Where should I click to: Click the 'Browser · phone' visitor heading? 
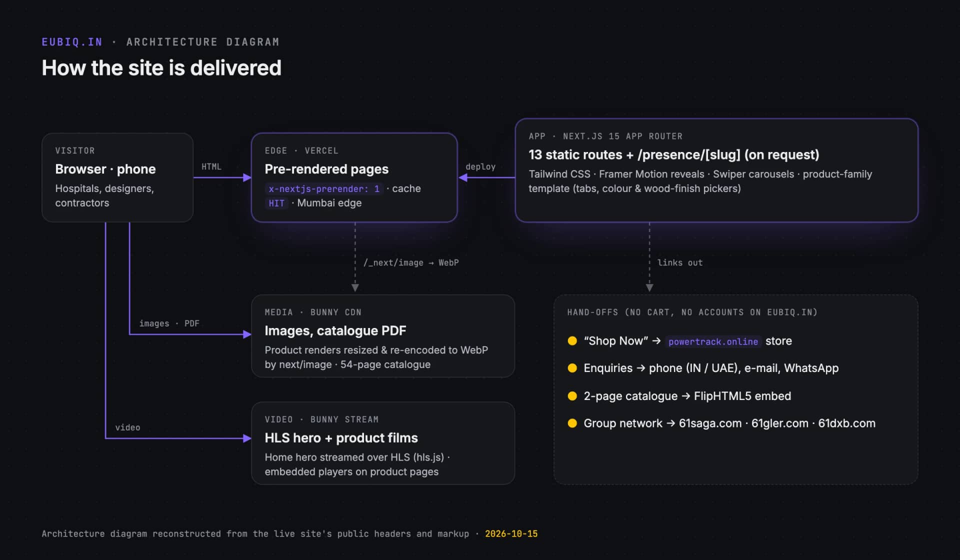point(105,169)
